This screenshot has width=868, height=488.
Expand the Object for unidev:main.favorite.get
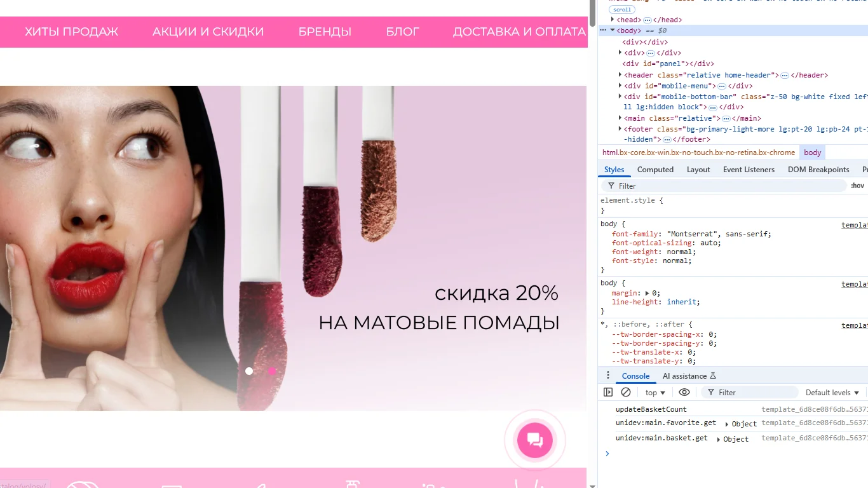coord(726,424)
